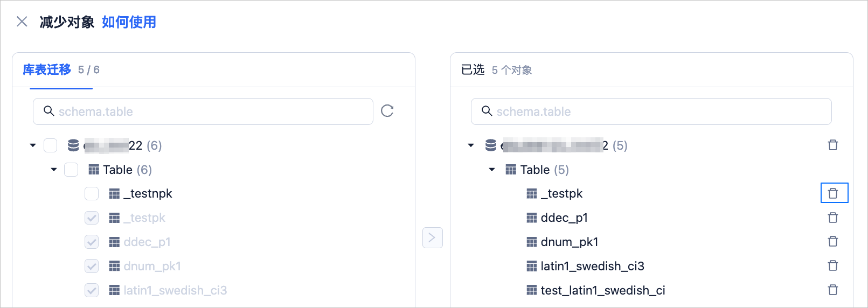Image resolution: width=868 pixels, height=308 pixels.
Task: Remove latin1_swedish_ci3 using trash icon
Action: [x=833, y=265]
